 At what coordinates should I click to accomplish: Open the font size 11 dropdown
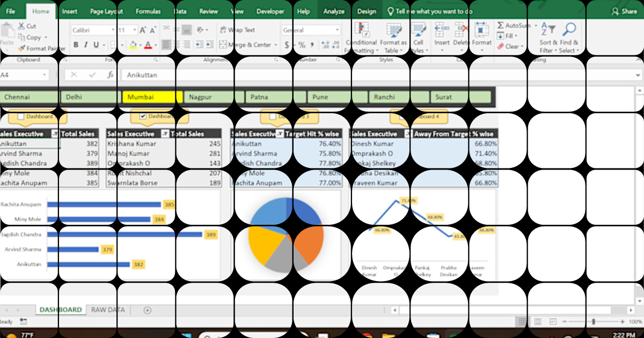[134, 31]
